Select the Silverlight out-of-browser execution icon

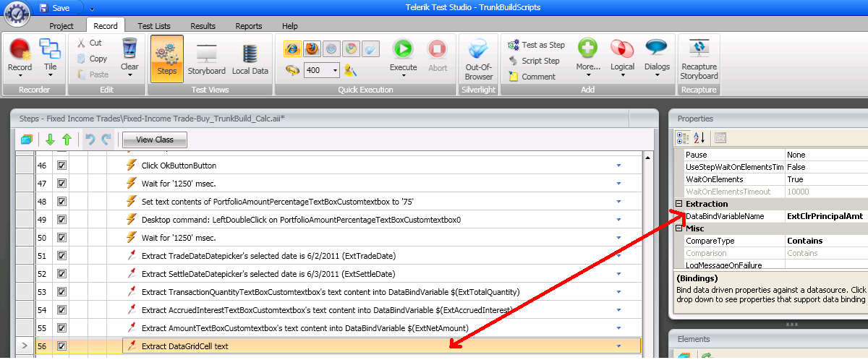click(369, 49)
